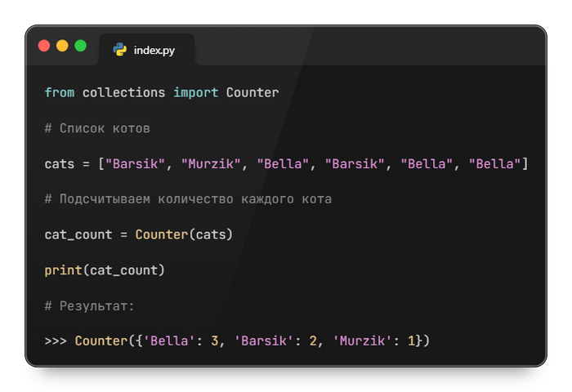Click 'cat_count' inside the print call
The image size is (572, 392).
(x=123, y=270)
